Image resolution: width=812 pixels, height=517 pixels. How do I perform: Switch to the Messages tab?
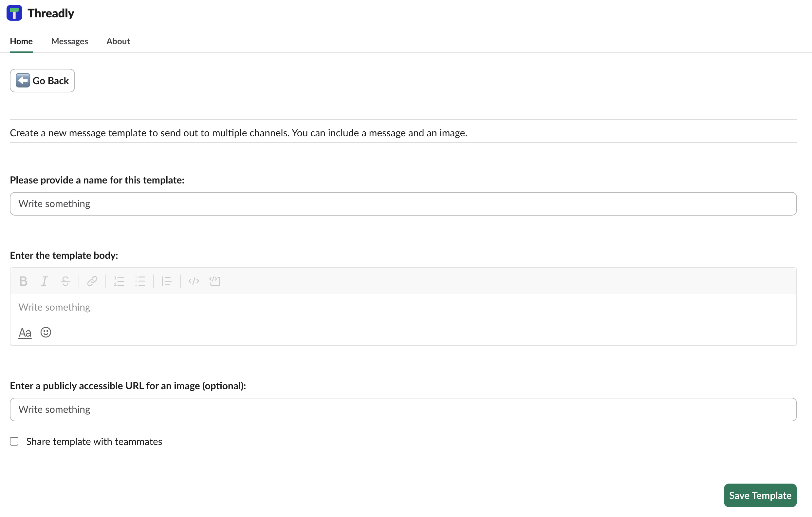(x=69, y=41)
